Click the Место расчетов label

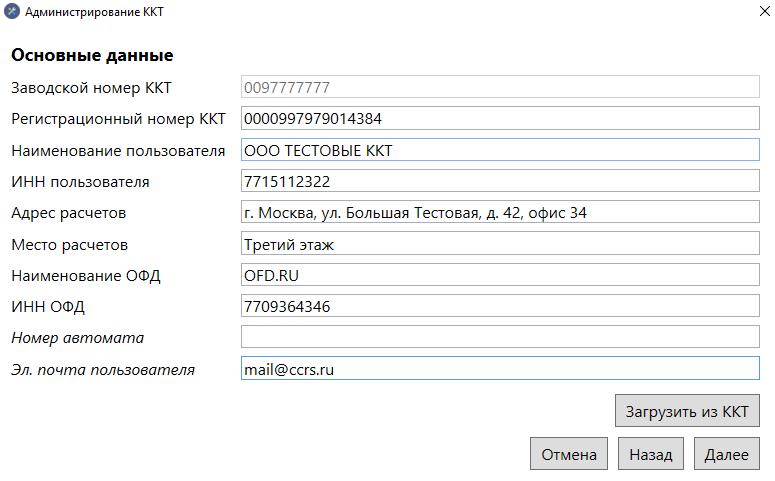(70, 245)
